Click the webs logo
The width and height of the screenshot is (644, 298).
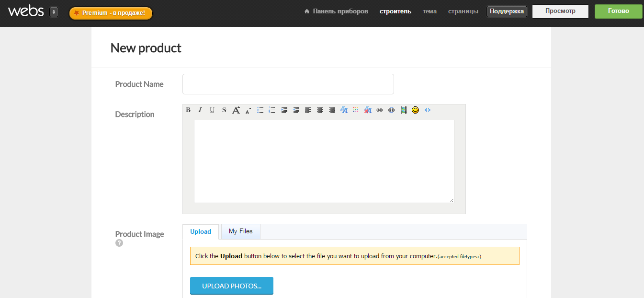[x=26, y=11]
